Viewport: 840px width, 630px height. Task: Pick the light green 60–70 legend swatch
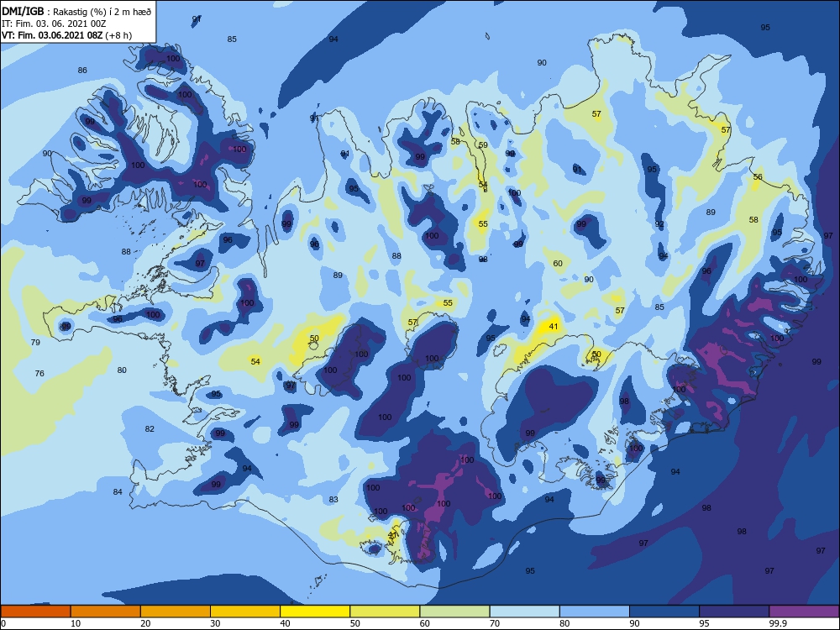[x=454, y=612]
